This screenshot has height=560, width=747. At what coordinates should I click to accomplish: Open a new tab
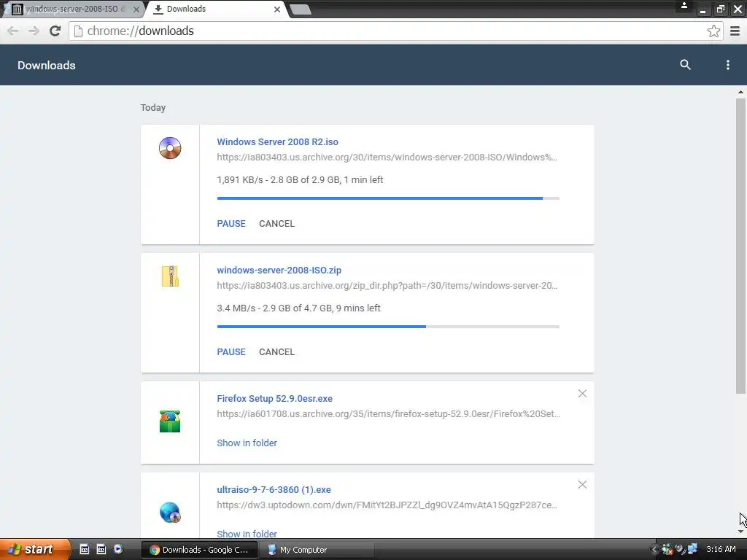[x=300, y=9]
